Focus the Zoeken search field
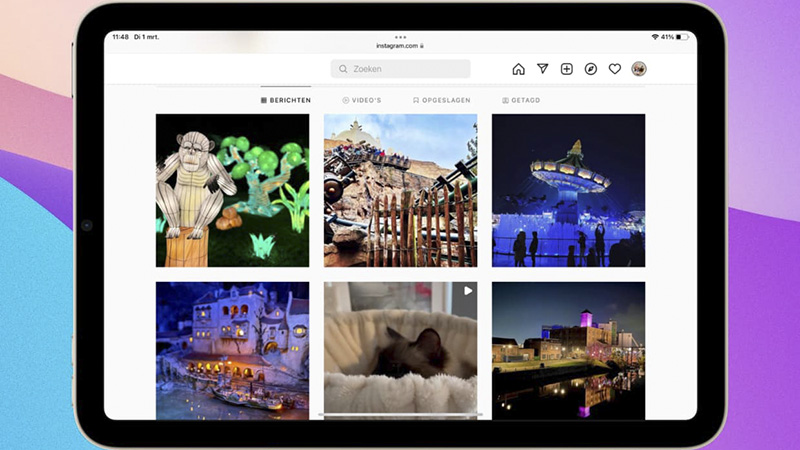The width and height of the screenshot is (800, 450). point(401,69)
